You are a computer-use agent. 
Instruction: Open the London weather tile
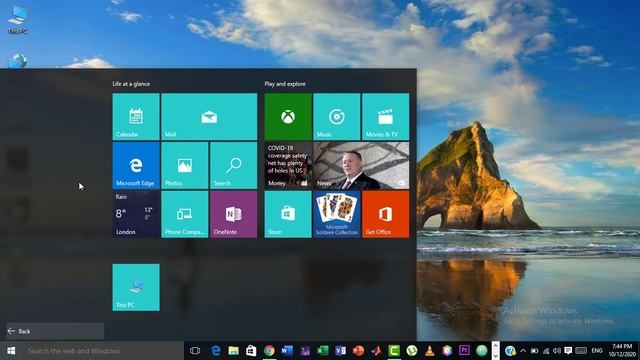(x=136, y=214)
